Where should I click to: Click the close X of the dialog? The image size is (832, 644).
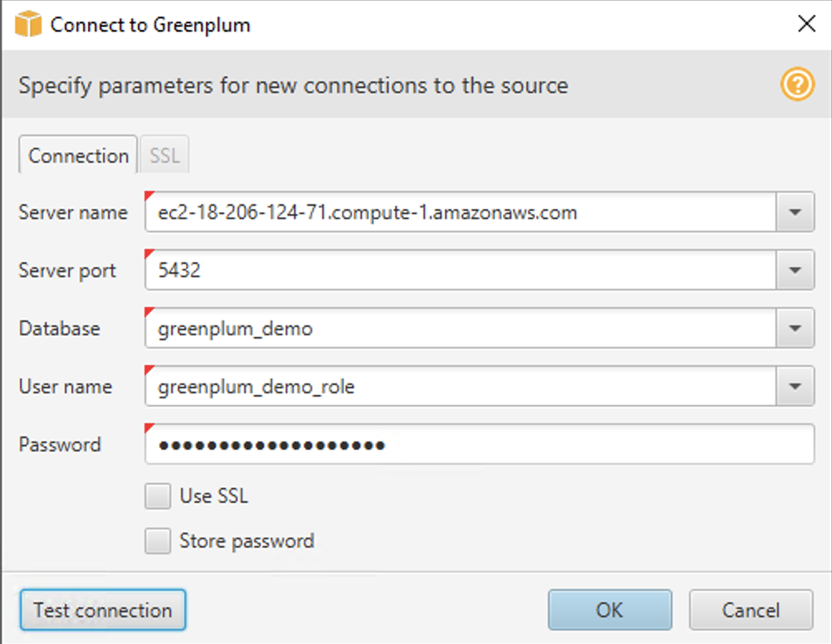[x=806, y=24]
